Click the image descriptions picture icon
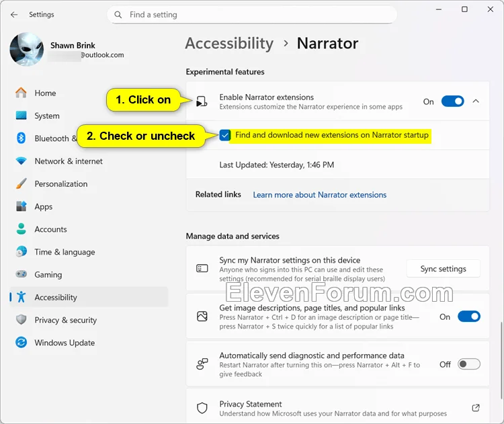504x424 pixels. pyautogui.click(x=202, y=316)
